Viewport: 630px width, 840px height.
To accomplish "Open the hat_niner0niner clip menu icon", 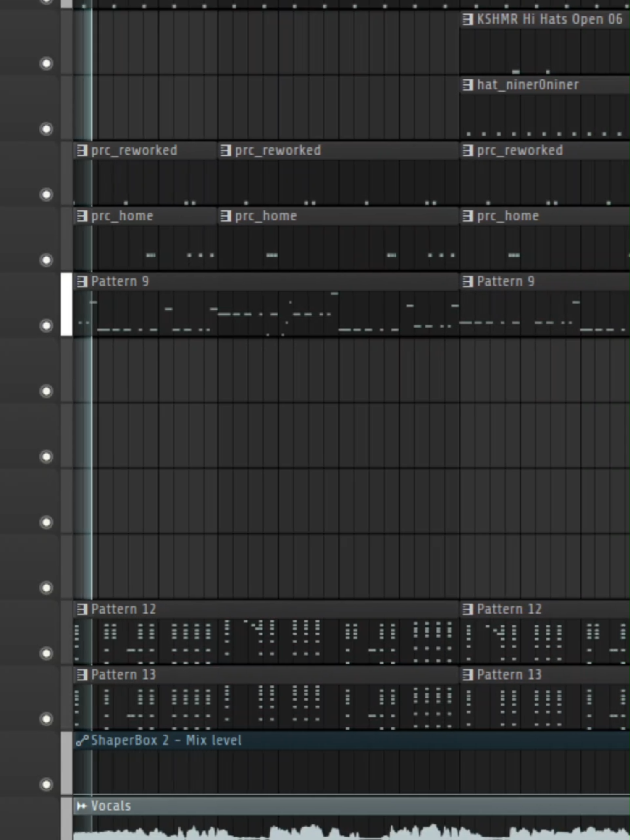I will point(467,85).
